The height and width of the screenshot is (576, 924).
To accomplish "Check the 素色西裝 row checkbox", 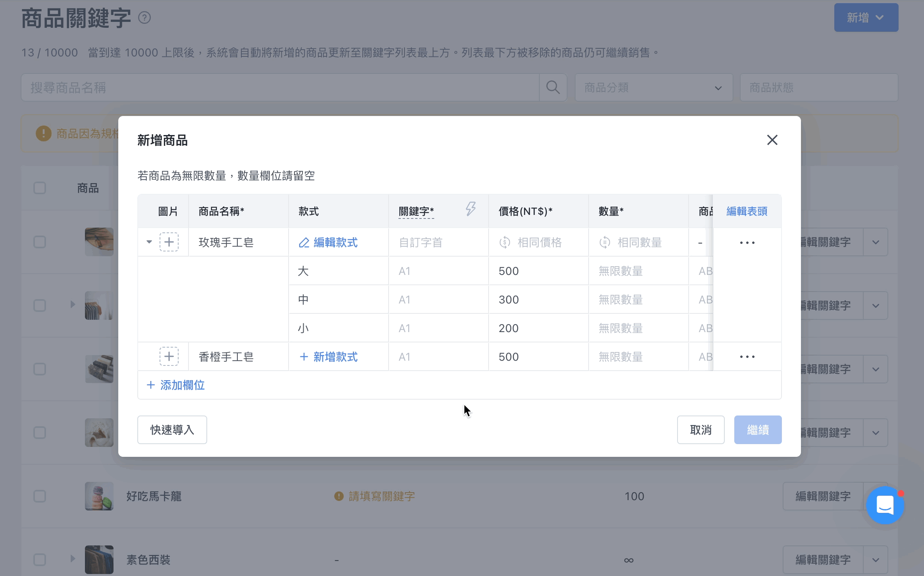I will click(40, 560).
